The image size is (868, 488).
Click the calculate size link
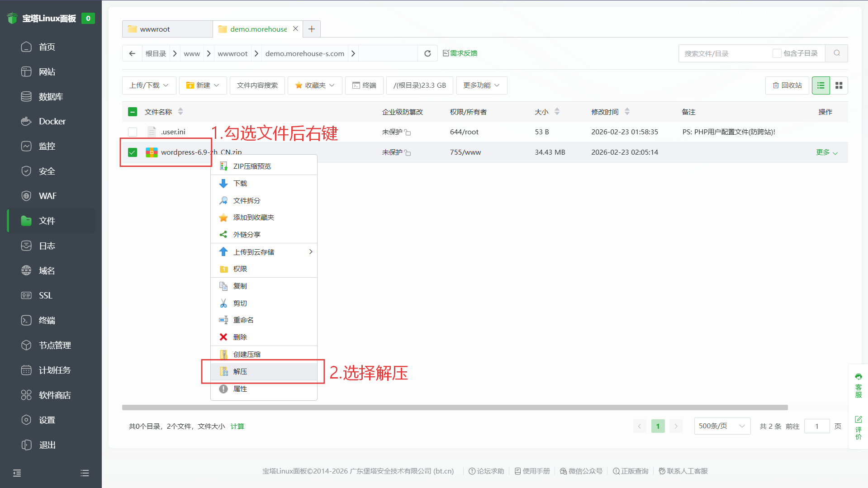point(237,426)
